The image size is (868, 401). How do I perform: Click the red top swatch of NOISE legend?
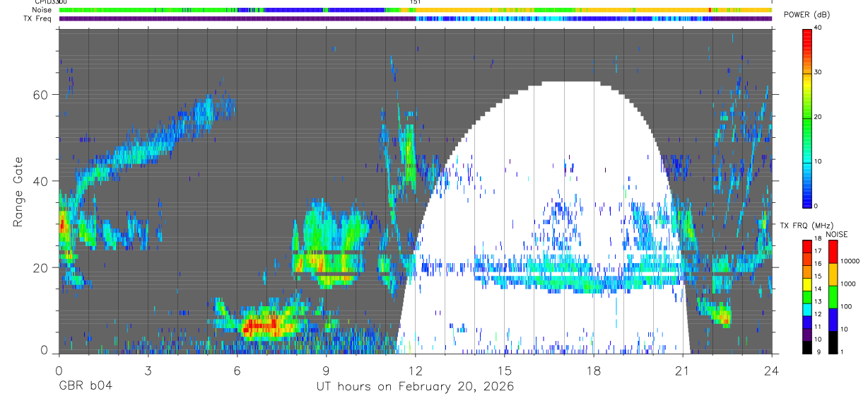(833, 252)
